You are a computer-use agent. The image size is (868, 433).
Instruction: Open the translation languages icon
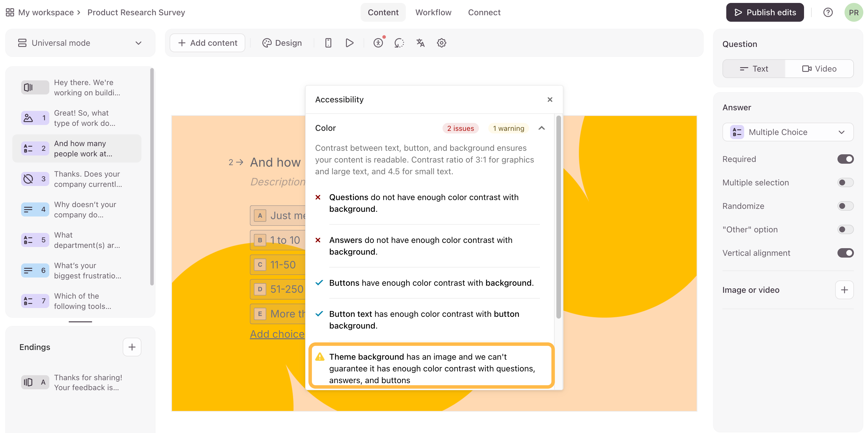(x=420, y=43)
